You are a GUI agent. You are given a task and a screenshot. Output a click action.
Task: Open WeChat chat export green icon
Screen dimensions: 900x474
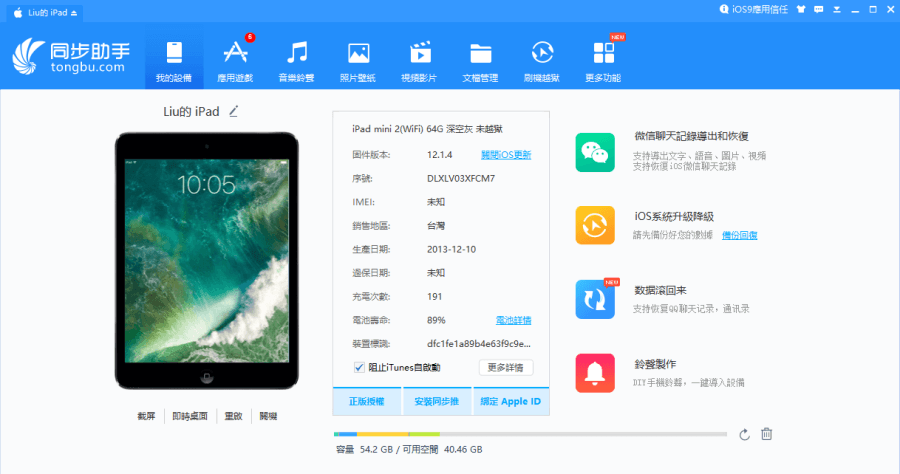click(595, 153)
